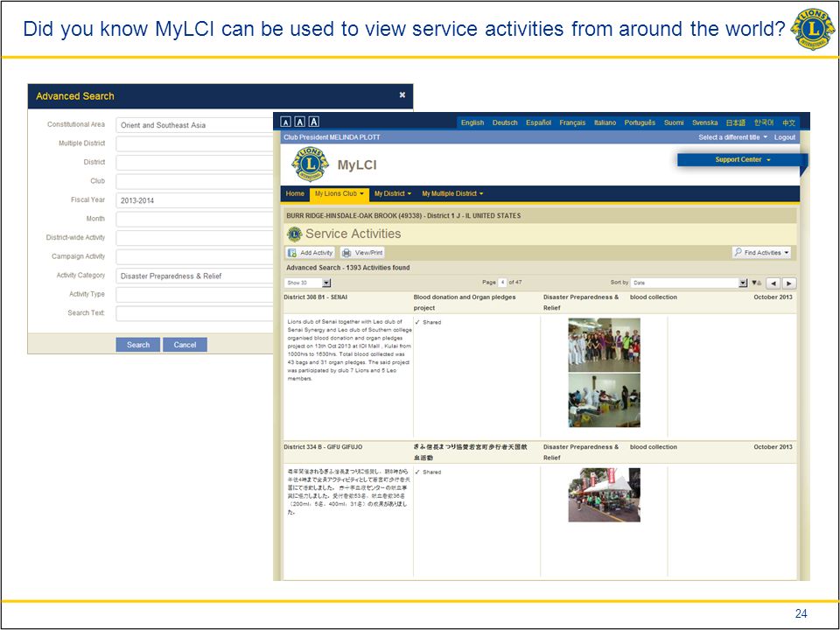Select the medium font size icon
The image size is (840, 630).
[300, 122]
